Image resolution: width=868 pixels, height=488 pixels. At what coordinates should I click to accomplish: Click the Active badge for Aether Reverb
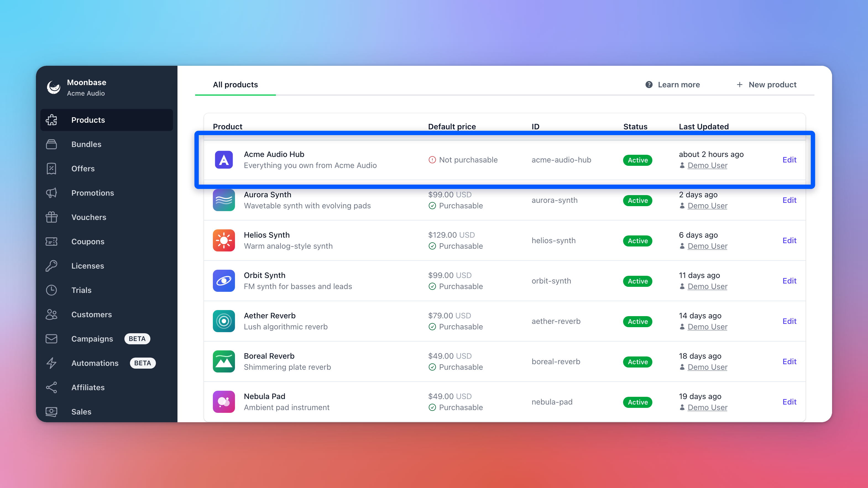[x=637, y=321]
